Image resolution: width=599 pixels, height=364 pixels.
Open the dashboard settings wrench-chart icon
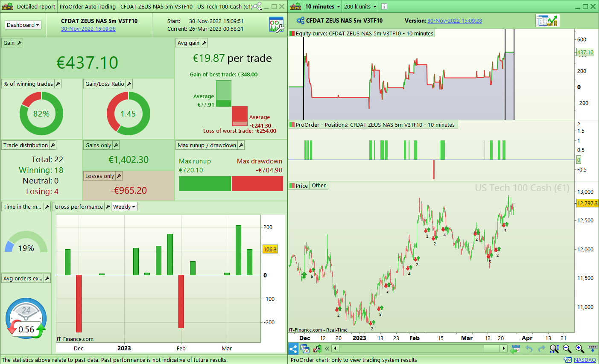coord(276,25)
